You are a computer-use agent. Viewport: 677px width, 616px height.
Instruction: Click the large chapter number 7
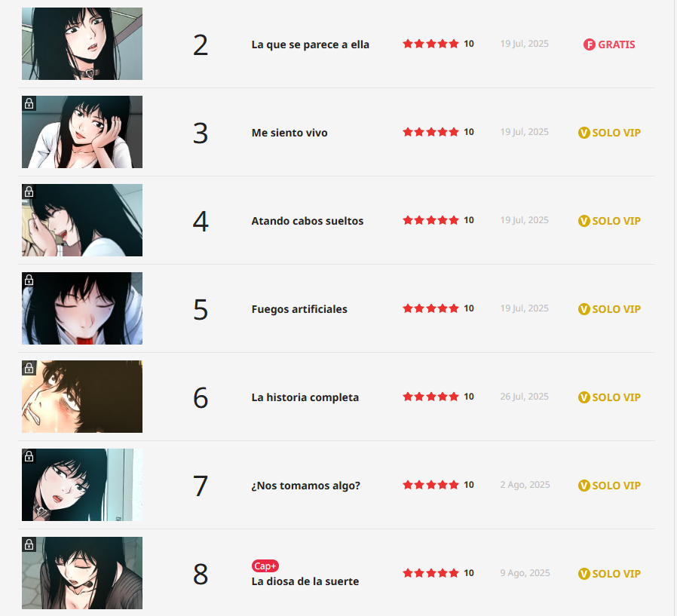tap(201, 486)
